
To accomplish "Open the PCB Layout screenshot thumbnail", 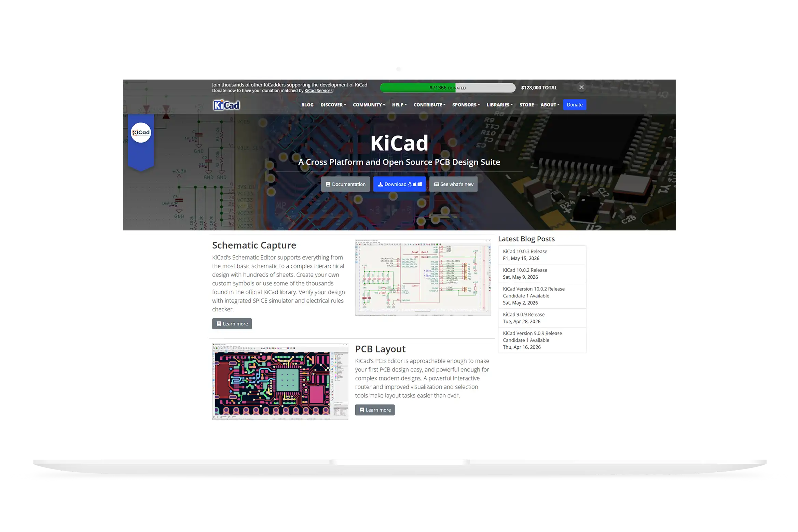I will (x=280, y=381).
